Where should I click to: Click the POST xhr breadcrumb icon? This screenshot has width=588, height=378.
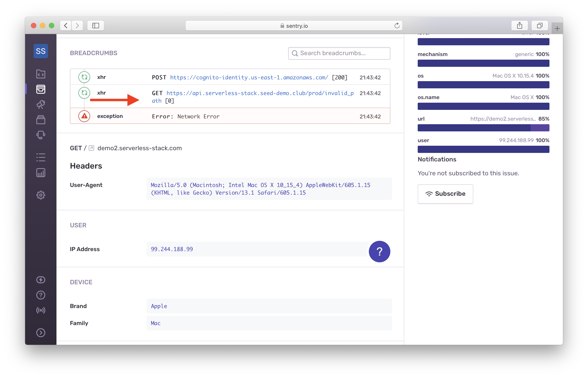click(84, 77)
